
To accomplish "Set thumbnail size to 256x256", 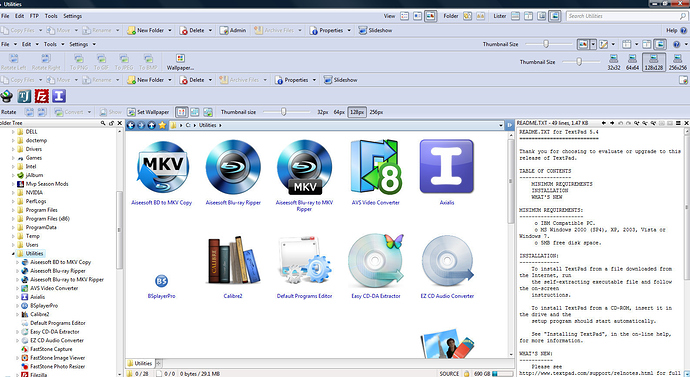I will tap(678, 62).
